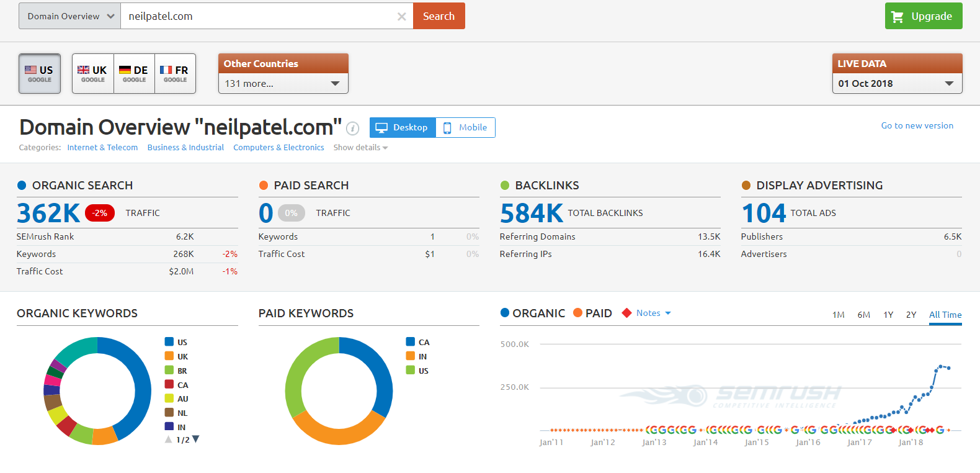Switch to FR Google database
The width and height of the screenshot is (980, 473).
[x=175, y=73]
